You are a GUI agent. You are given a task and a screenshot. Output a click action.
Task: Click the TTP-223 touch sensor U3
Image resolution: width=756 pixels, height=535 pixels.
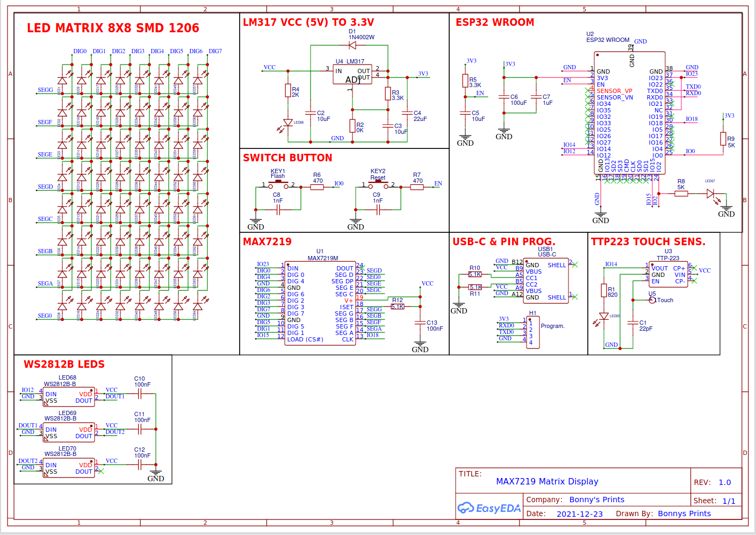[x=667, y=274]
